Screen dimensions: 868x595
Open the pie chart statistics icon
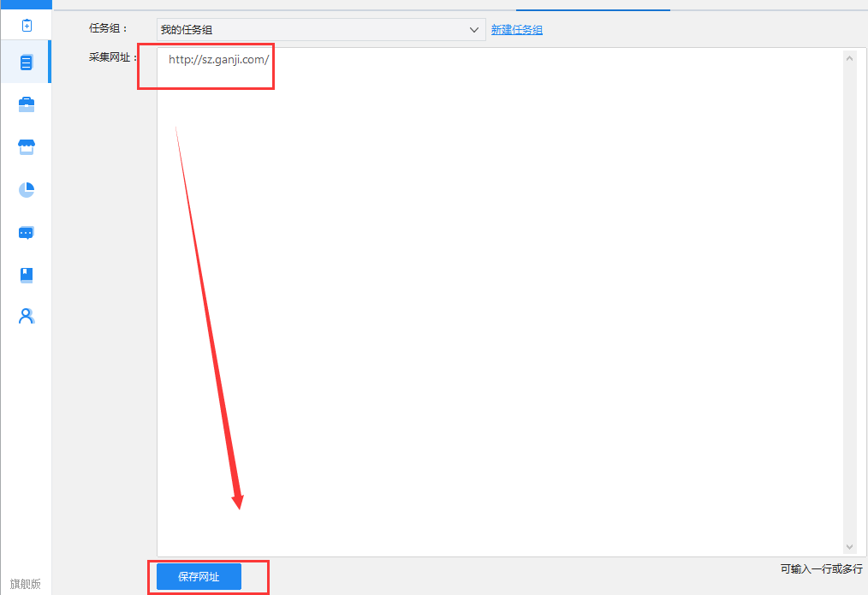click(x=27, y=190)
